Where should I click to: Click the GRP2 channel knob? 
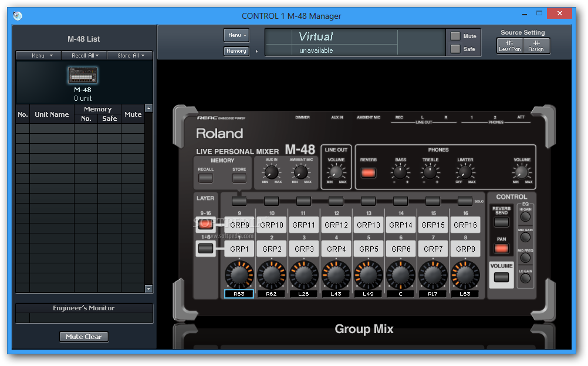(271, 275)
